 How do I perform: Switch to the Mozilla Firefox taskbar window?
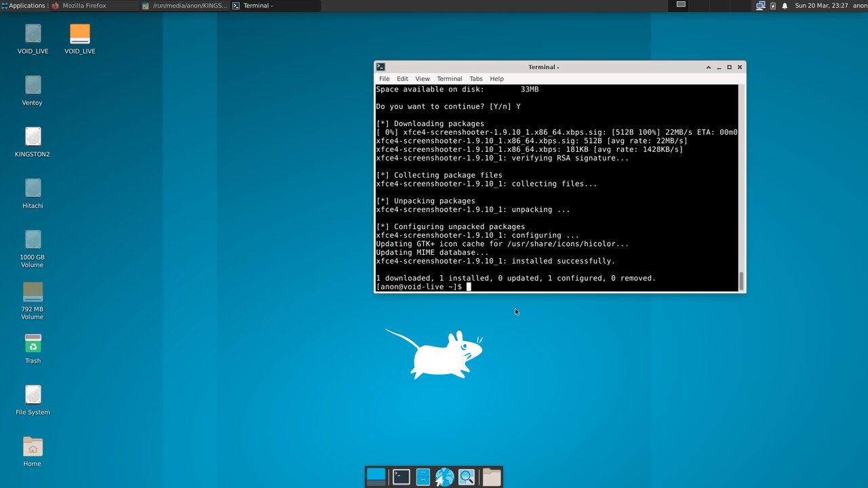[x=94, y=5]
